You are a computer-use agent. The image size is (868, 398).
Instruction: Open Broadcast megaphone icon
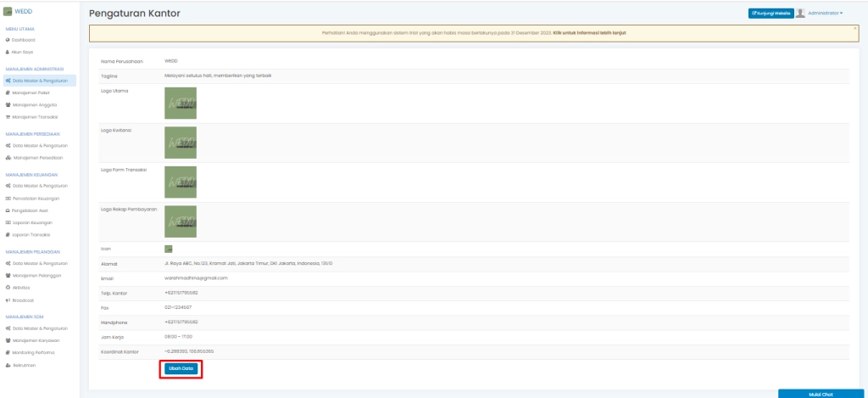point(8,300)
